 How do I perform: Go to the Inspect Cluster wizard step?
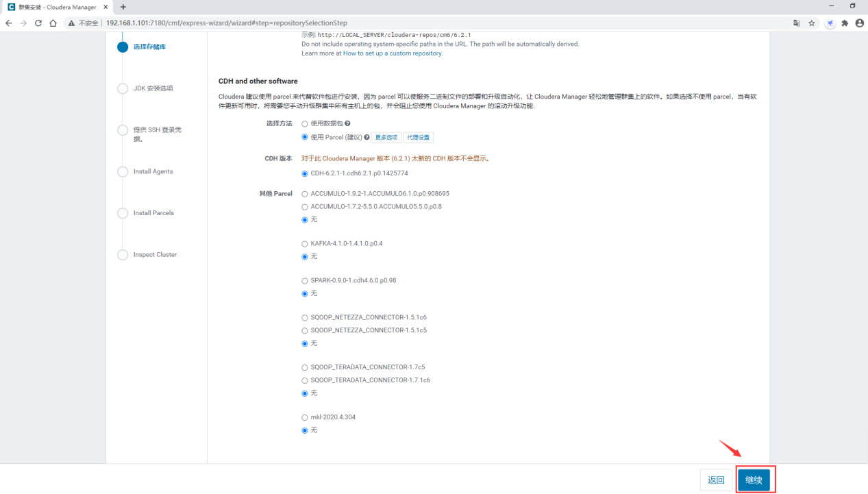click(x=156, y=255)
